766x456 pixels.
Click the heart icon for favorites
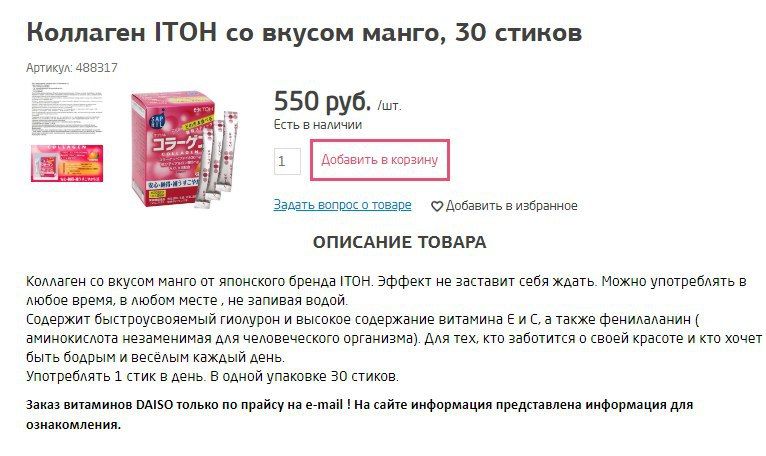click(437, 206)
